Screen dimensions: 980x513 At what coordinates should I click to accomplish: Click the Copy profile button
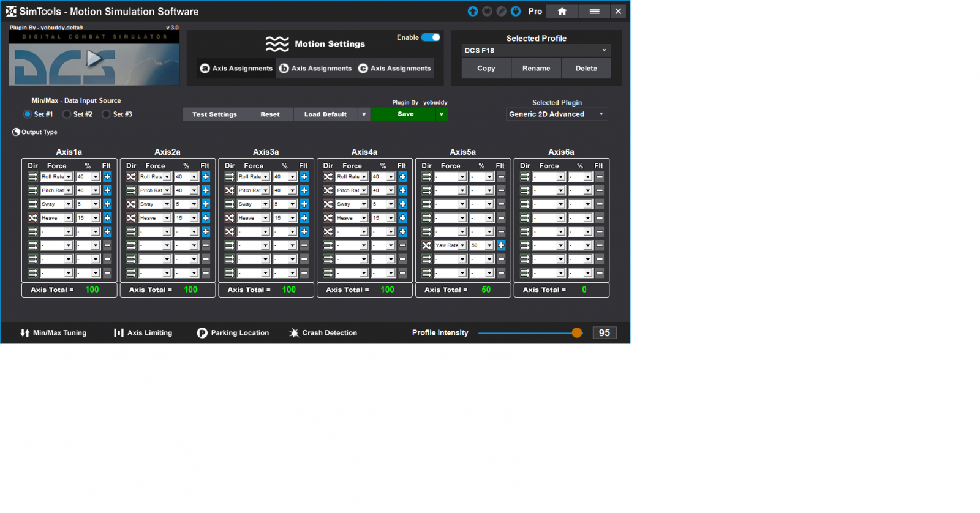tap(486, 68)
